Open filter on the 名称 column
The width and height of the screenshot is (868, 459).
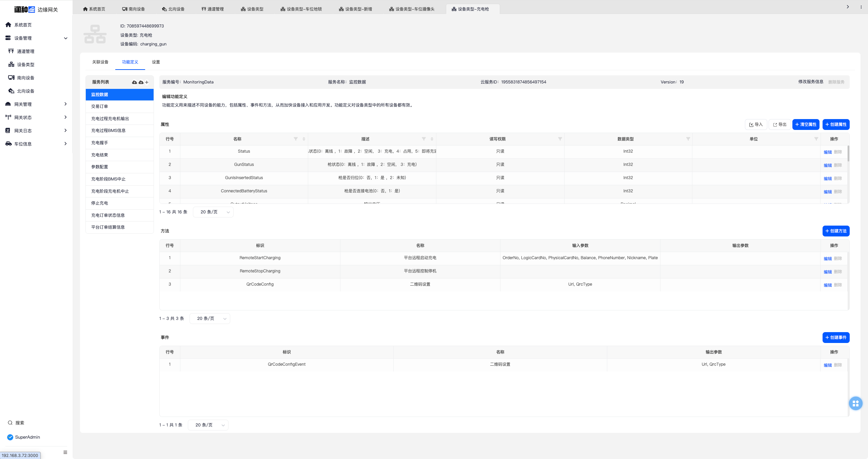click(x=296, y=139)
